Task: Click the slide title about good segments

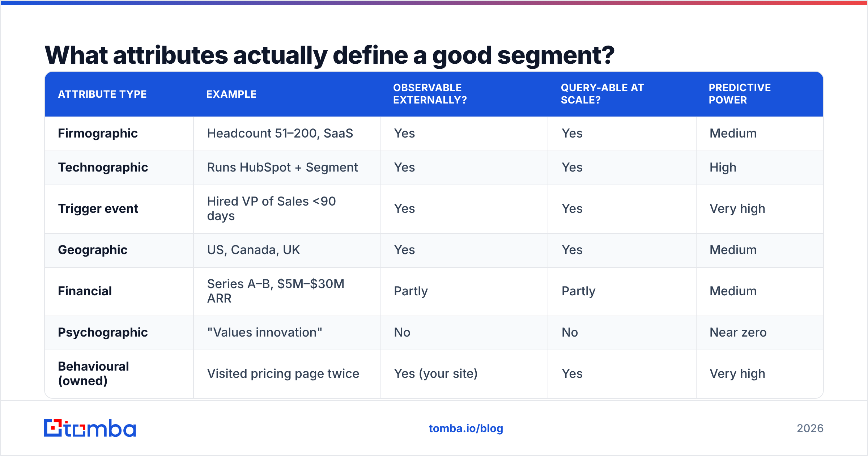Action: pyautogui.click(x=329, y=55)
